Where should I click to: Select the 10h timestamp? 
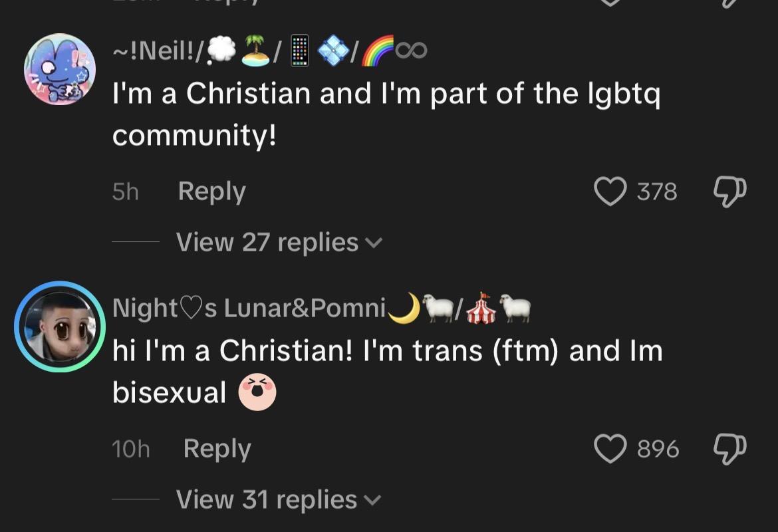click(131, 450)
